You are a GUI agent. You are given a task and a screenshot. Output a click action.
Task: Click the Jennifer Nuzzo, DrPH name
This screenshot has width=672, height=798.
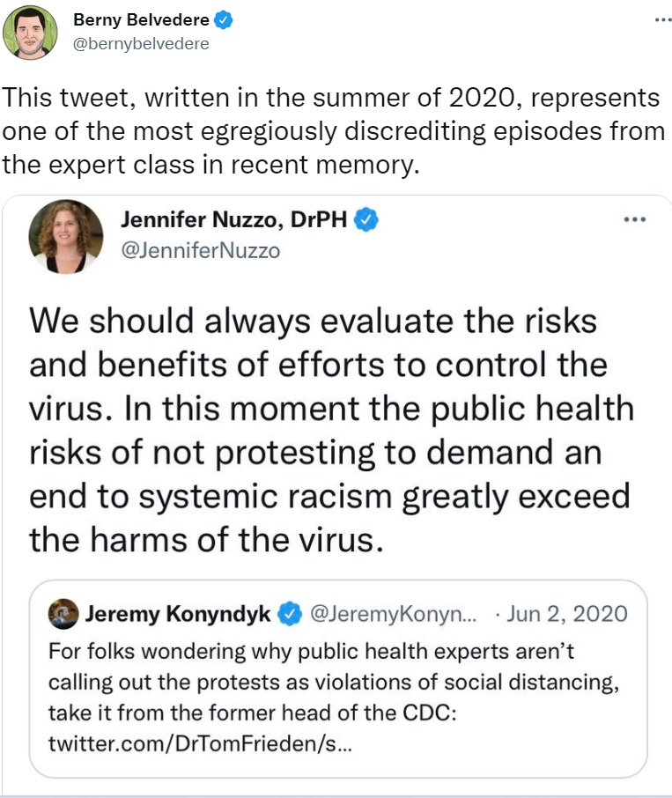pos(234,220)
